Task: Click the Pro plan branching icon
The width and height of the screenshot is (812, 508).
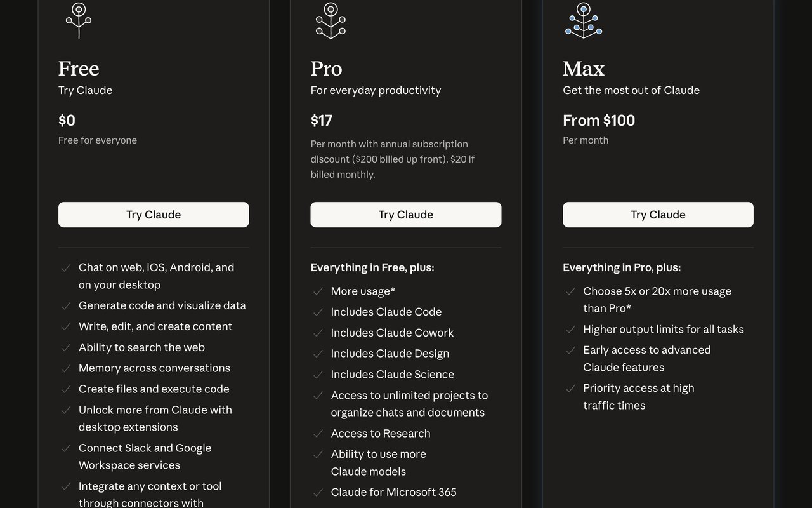Action: point(331,20)
